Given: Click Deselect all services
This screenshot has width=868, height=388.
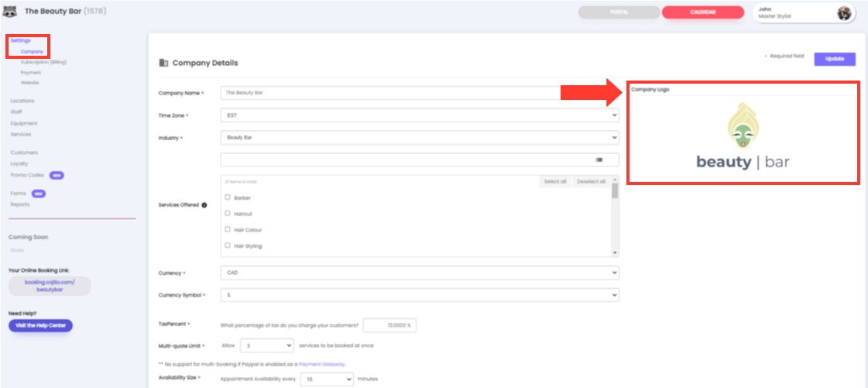Looking at the screenshot, I should point(592,181).
